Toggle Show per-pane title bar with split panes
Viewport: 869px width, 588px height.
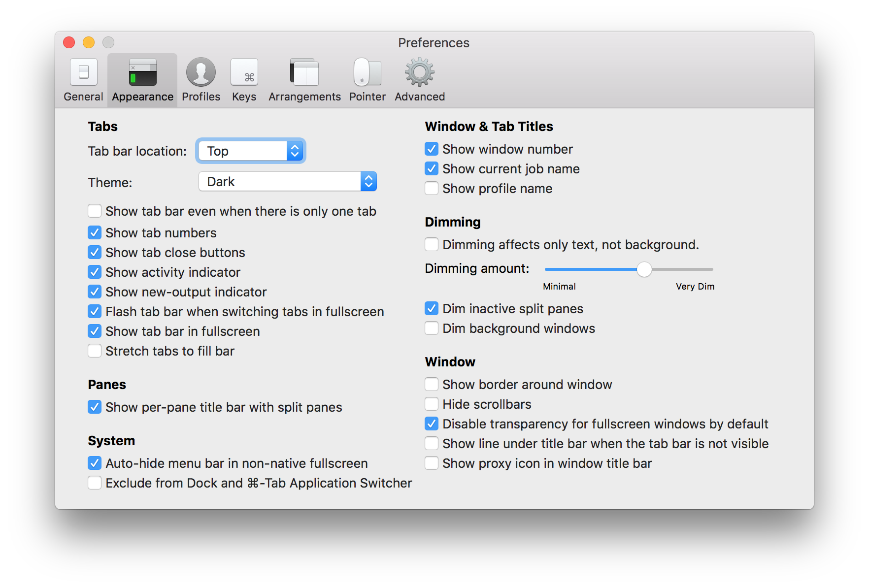[95, 407]
